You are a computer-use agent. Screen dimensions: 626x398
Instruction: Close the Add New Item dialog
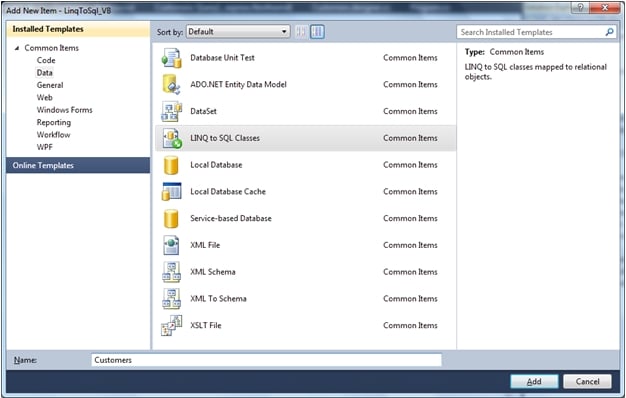(604, 8)
